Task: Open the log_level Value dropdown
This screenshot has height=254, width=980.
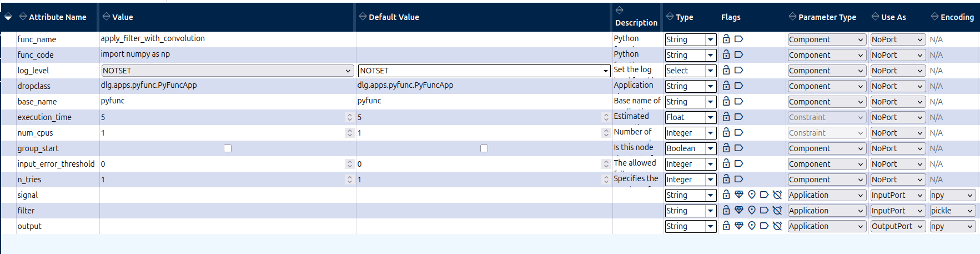Action: click(x=228, y=71)
